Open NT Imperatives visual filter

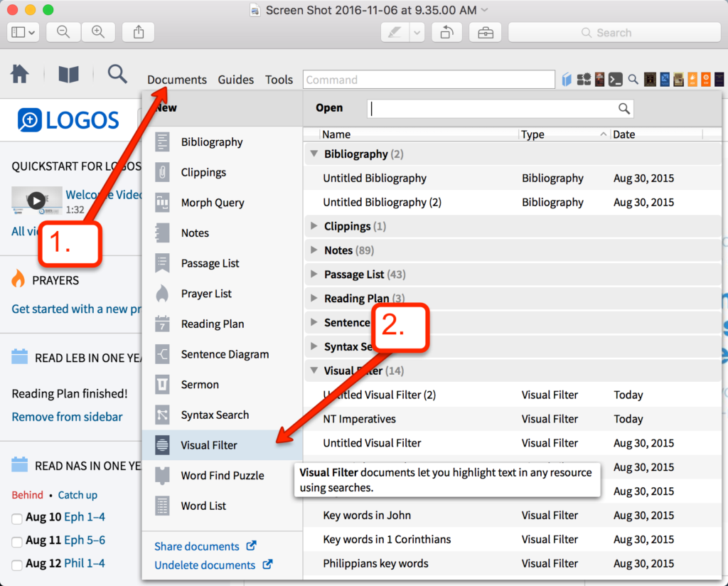click(x=513, y=419)
